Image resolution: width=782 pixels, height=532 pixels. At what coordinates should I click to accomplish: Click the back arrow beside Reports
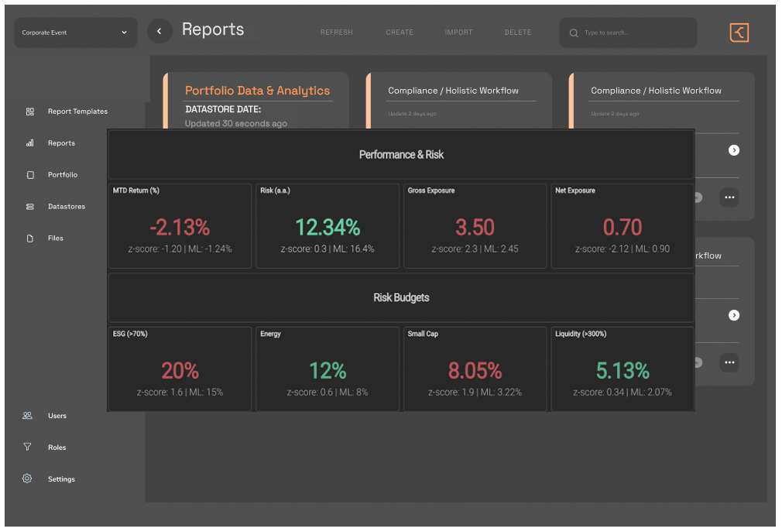click(159, 32)
